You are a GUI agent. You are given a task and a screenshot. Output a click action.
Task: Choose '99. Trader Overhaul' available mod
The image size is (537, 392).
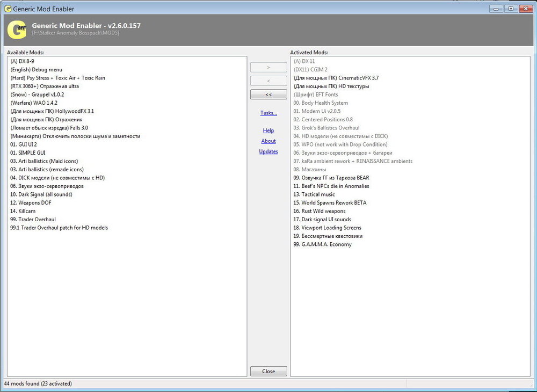33,220
